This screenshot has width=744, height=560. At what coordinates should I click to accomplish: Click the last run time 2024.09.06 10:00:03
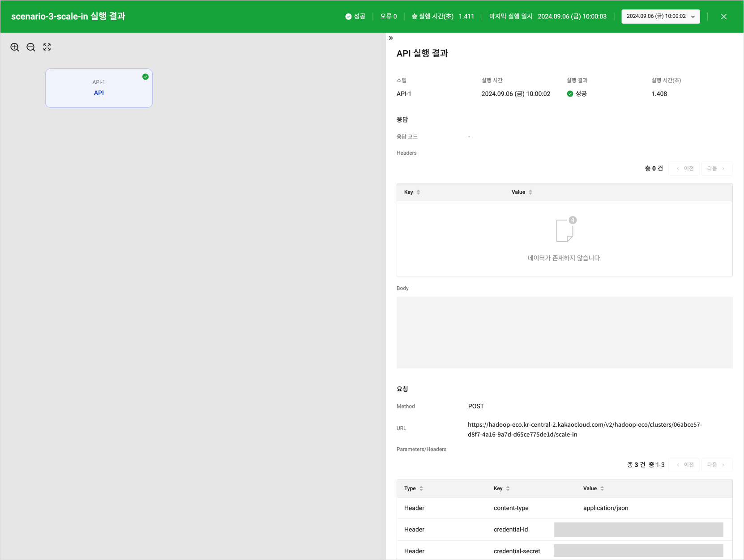click(572, 17)
